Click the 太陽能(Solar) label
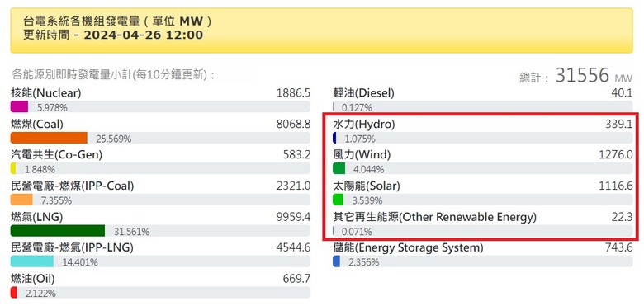Screen dimensions: 644x306 (x=367, y=186)
